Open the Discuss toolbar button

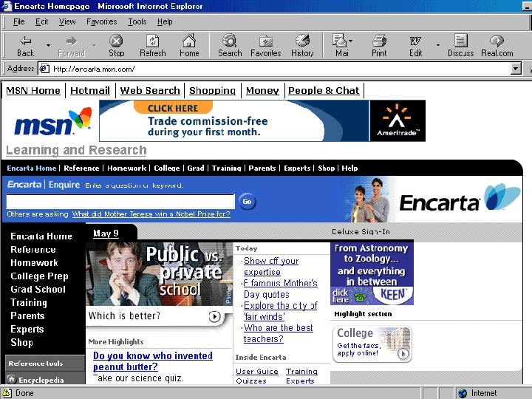(461, 46)
